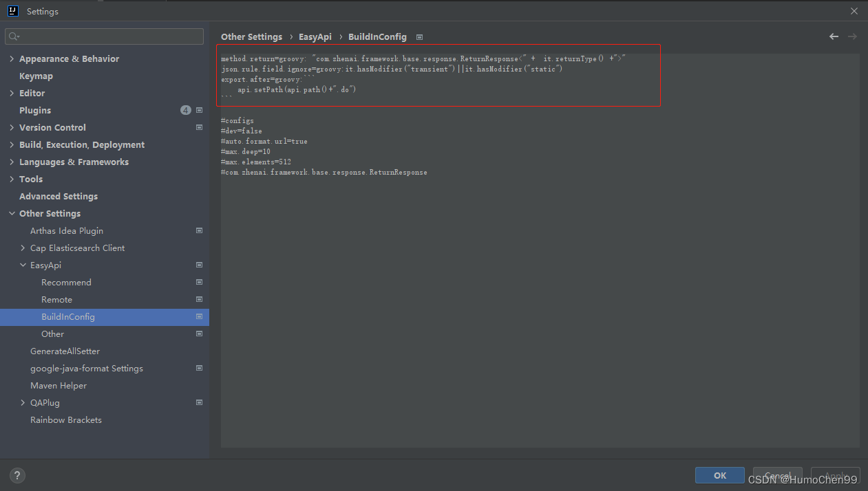The height and width of the screenshot is (491, 868).
Task: Collapse the Other Settings section
Action: pos(12,213)
